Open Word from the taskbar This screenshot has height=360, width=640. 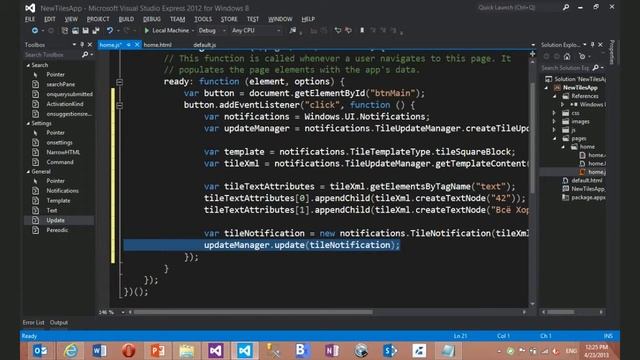pos(99,351)
